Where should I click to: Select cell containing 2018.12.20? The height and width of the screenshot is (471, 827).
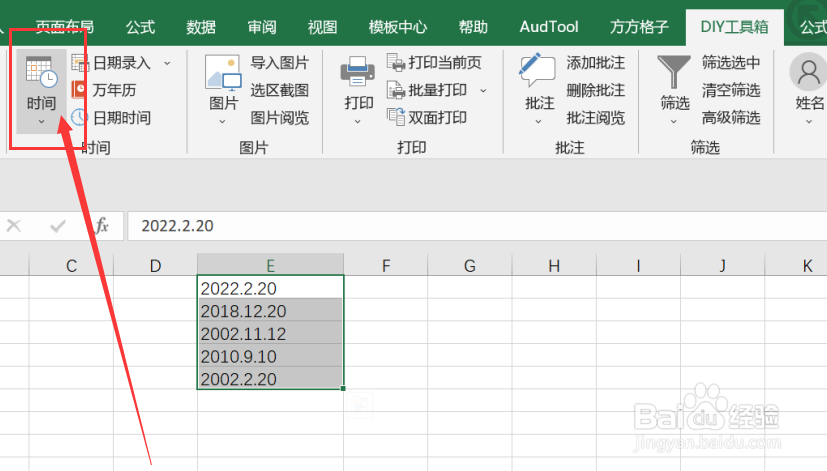pos(270,310)
